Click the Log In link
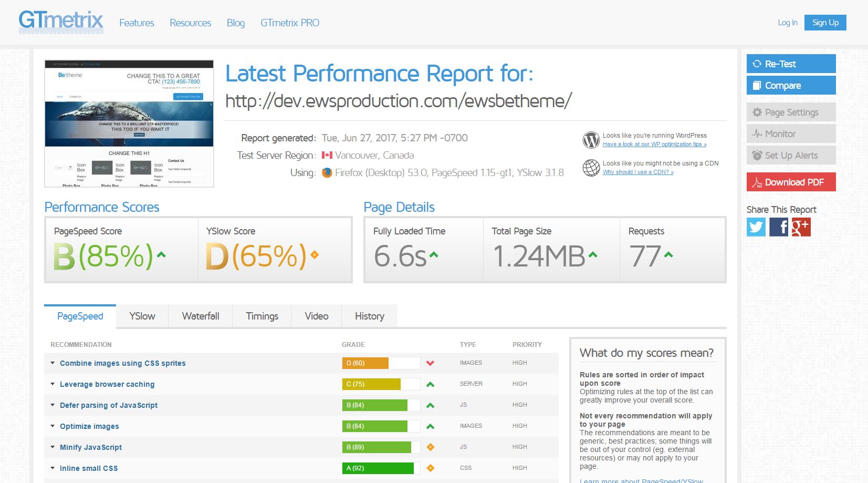This screenshot has width=868, height=483. click(x=788, y=23)
